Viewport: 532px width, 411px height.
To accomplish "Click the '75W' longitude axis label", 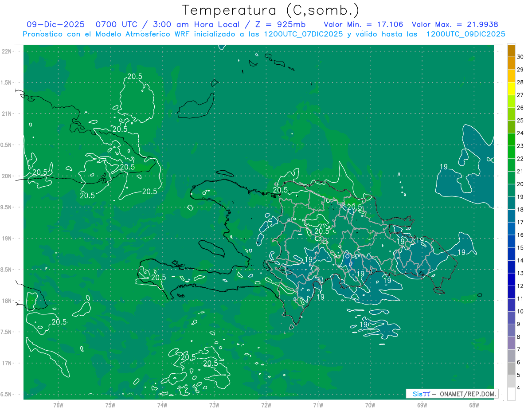I will pos(110,405).
